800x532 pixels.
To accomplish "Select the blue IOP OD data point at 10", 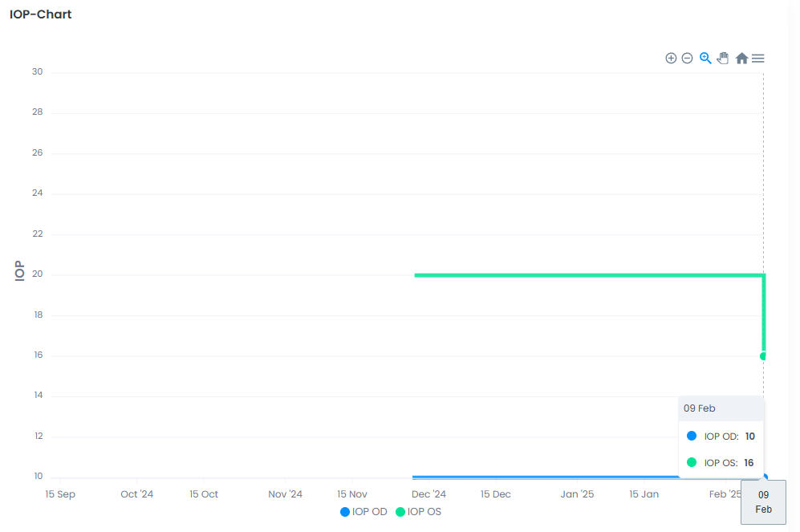I will pyautogui.click(x=765, y=477).
